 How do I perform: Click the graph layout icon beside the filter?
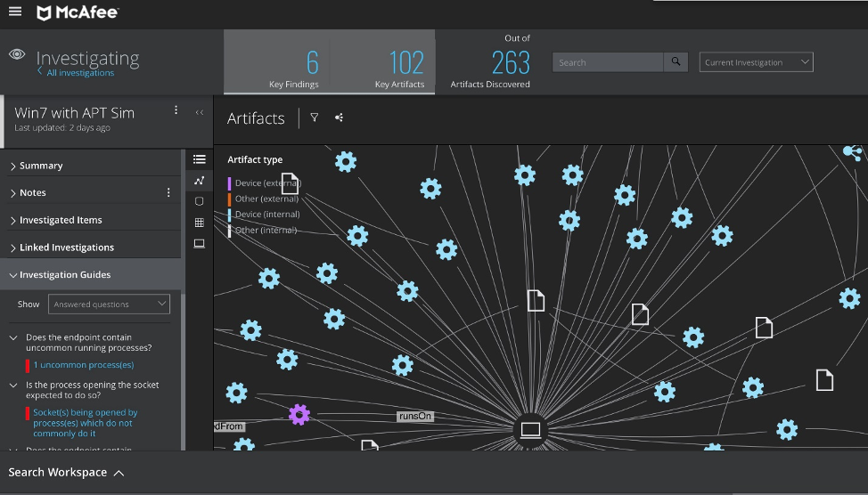[x=339, y=118]
